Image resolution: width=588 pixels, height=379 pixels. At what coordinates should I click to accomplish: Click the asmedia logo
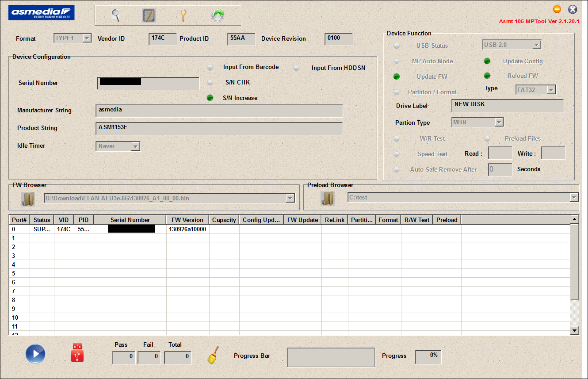42,12
